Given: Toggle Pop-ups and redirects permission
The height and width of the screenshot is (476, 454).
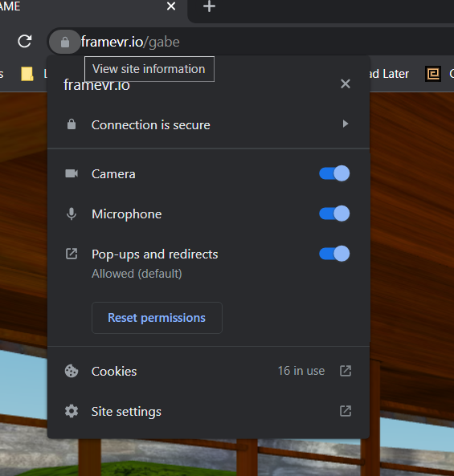Looking at the screenshot, I should [334, 254].
